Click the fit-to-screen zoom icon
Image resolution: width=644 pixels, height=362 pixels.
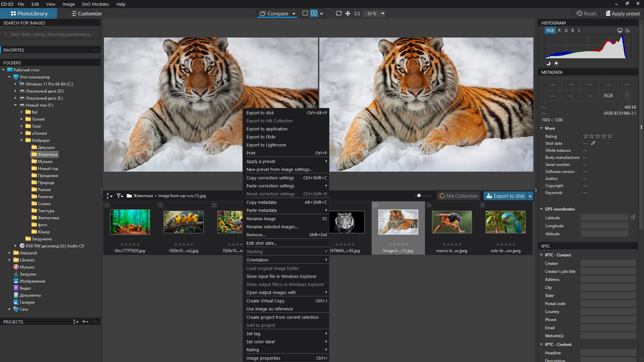[339, 13]
